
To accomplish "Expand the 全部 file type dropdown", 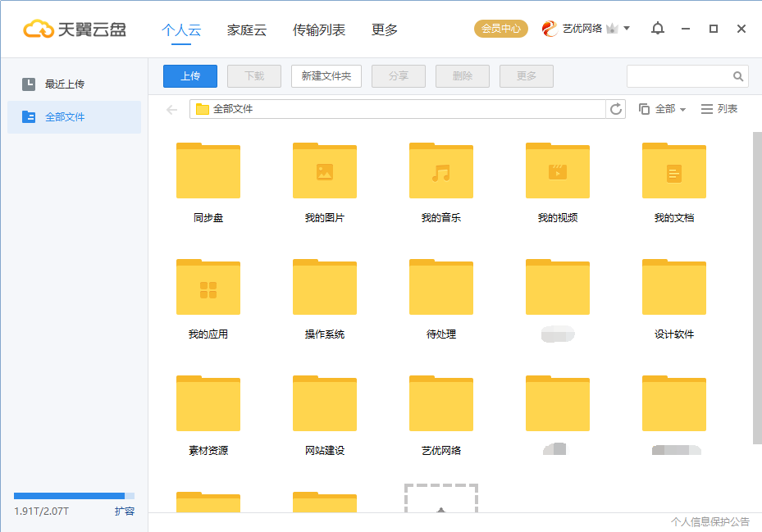I will point(667,108).
